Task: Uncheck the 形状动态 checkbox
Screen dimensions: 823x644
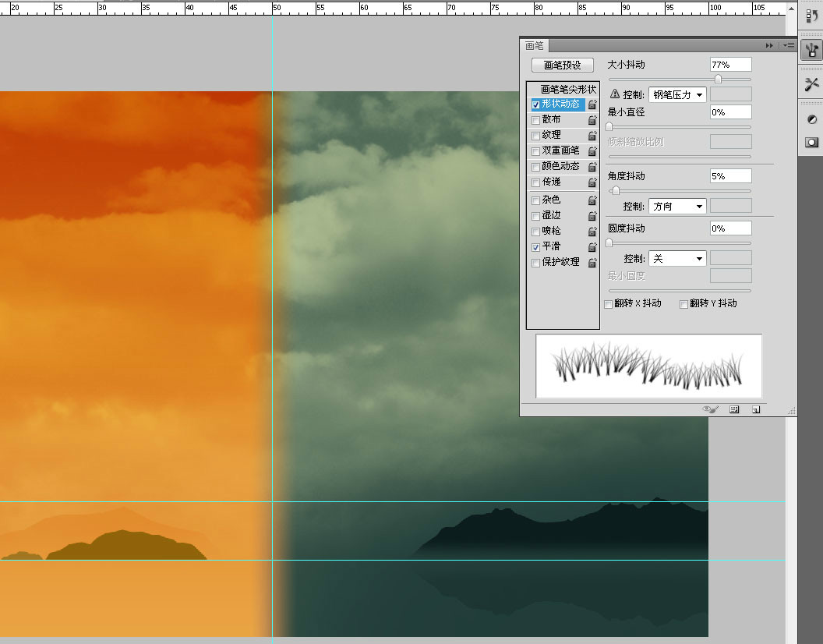Action: pos(536,104)
